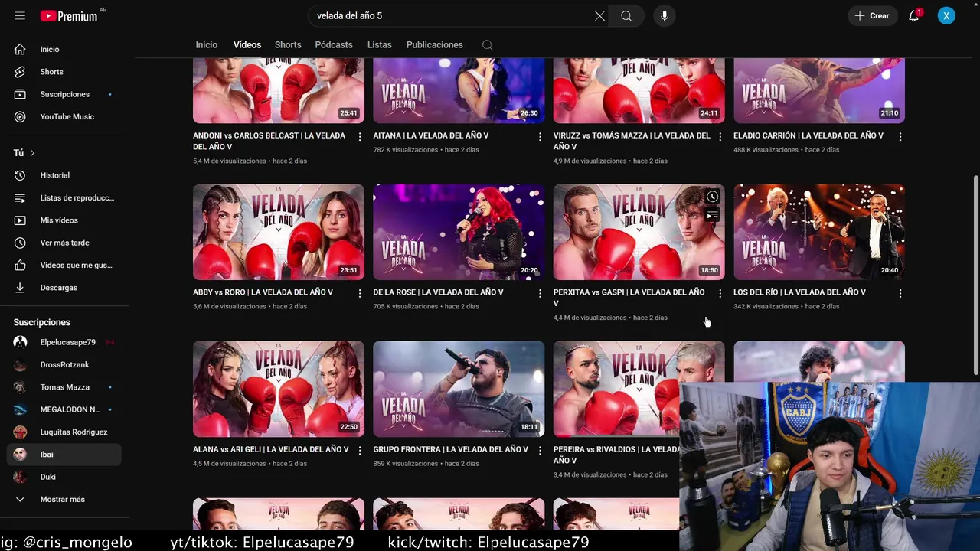Screen dimensions: 980x551
Task: Open Suscripciones in sidebar
Action: point(64,94)
